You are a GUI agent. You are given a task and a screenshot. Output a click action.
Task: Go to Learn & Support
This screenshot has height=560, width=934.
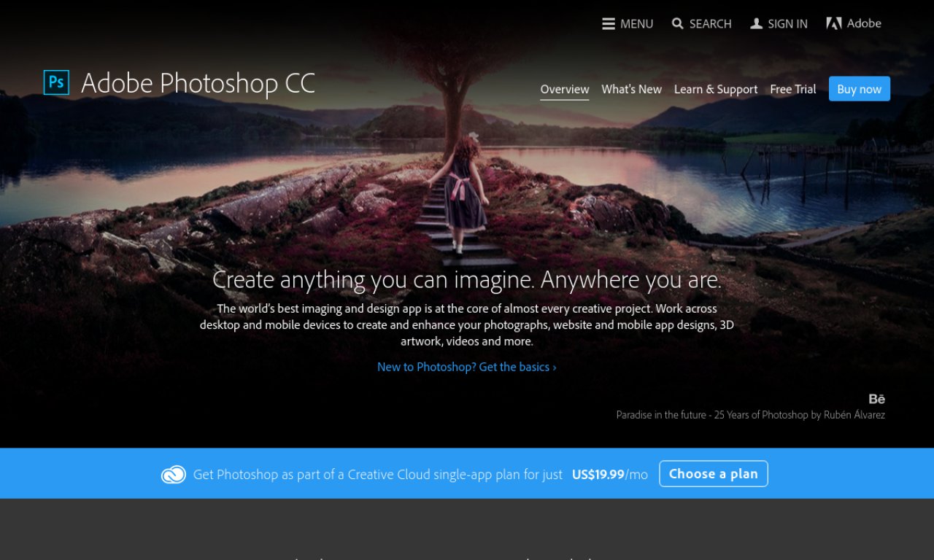[x=716, y=89]
